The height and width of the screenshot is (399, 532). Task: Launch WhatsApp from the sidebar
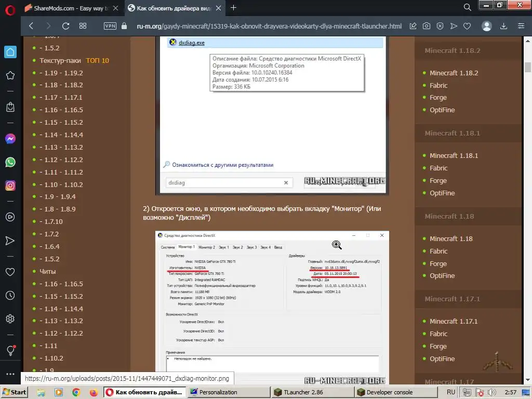[10, 162]
